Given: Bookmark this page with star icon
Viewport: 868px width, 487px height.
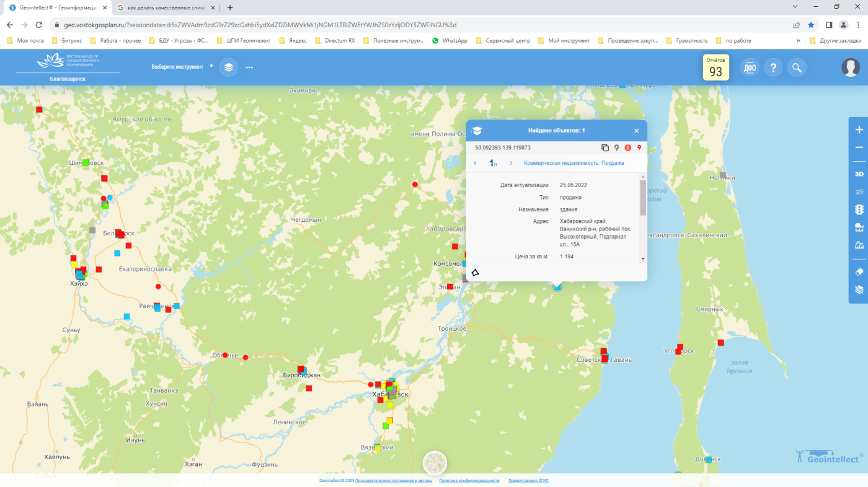Looking at the screenshot, I should point(811,25).
